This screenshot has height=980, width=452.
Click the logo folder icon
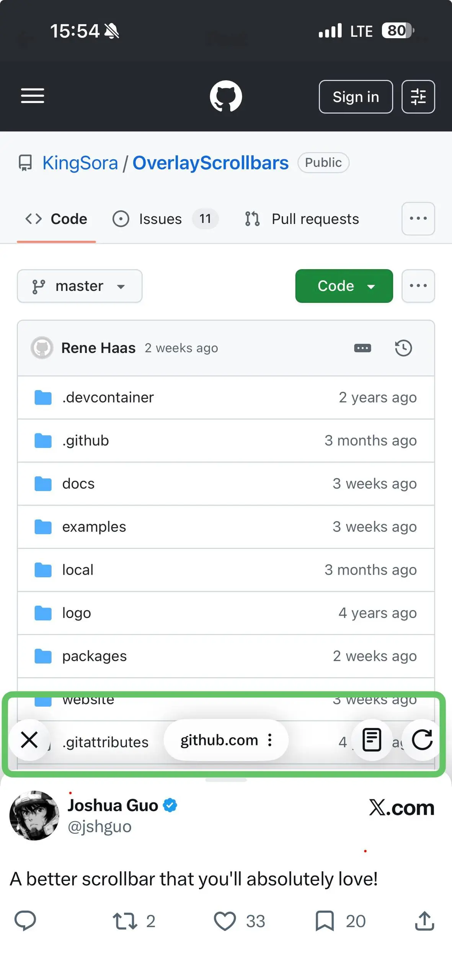click(x=43, y=613)
